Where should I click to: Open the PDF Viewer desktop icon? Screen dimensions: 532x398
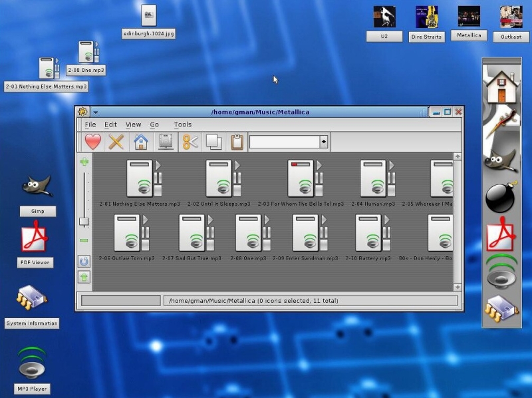(x=35, y=237)
